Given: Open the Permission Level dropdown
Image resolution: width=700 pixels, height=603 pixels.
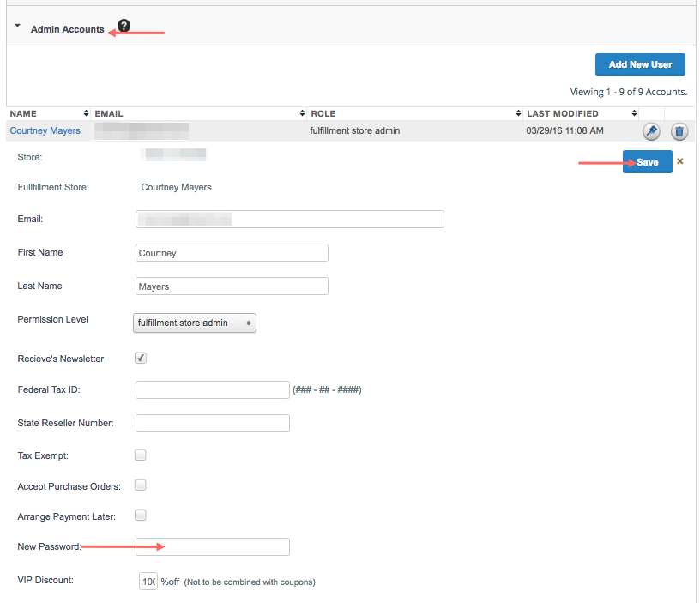Looking at the screenshot, I should (x=196, y=323).
